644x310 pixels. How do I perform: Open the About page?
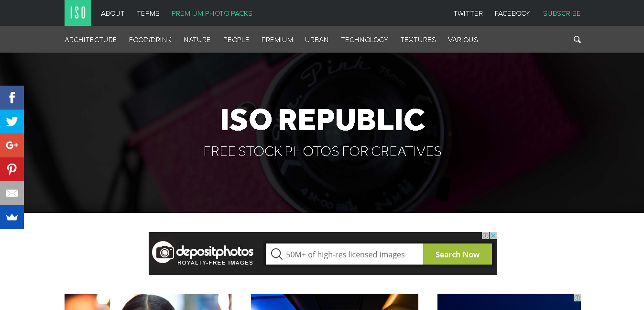coord(113,13)
